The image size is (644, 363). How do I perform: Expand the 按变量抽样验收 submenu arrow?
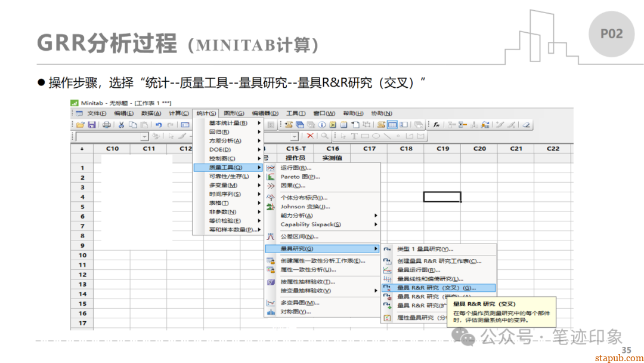point(376,291)
